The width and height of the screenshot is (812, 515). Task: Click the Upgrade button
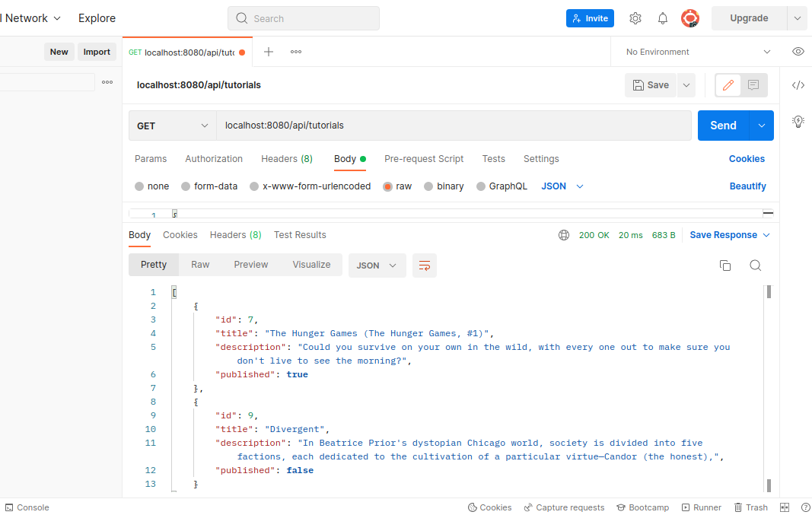click(x=749, y=18)
